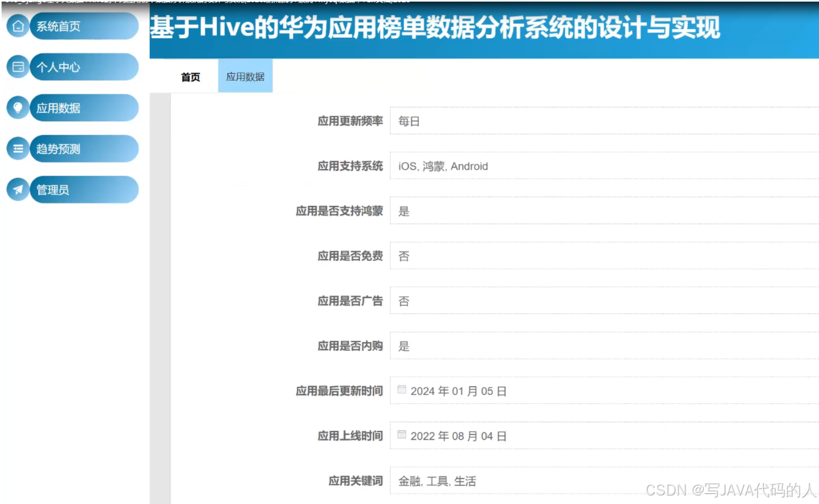Viewport: 819px width, 504px height.
Task: Click the 应用最后更新时间 label
Action: 339,391
